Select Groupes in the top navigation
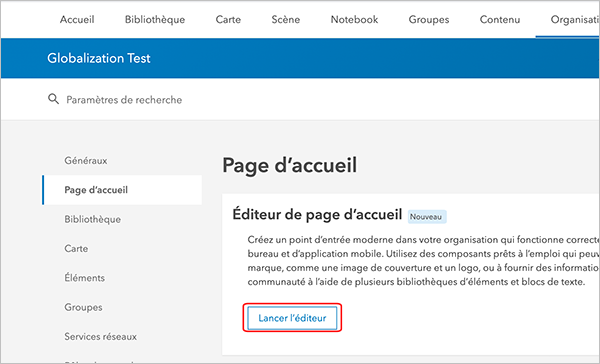The image size is (600, 364). click(x=429, y=20)
